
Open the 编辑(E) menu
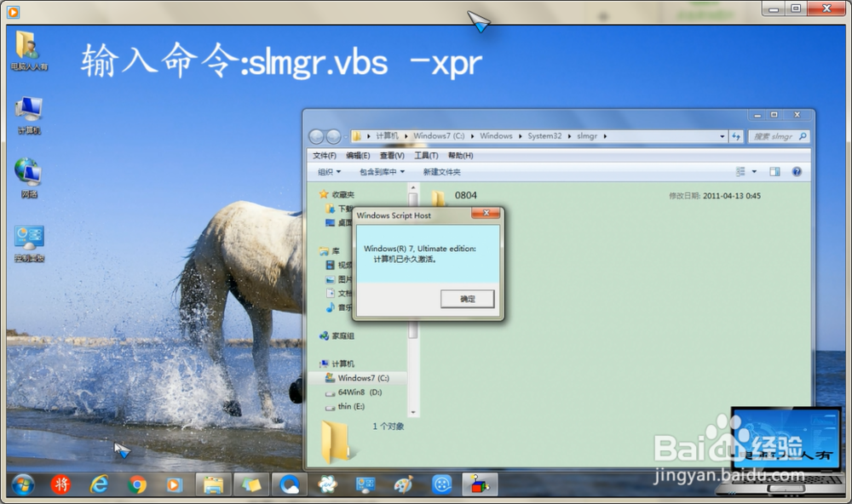pos(358,155)
